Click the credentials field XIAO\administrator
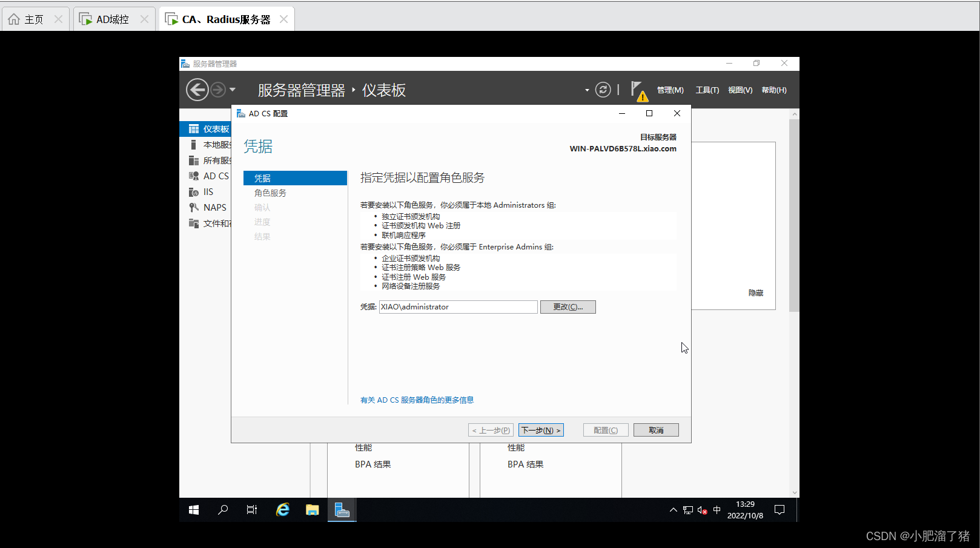The width and height of the screenshot is (980, 548). (x=459, y=307)
